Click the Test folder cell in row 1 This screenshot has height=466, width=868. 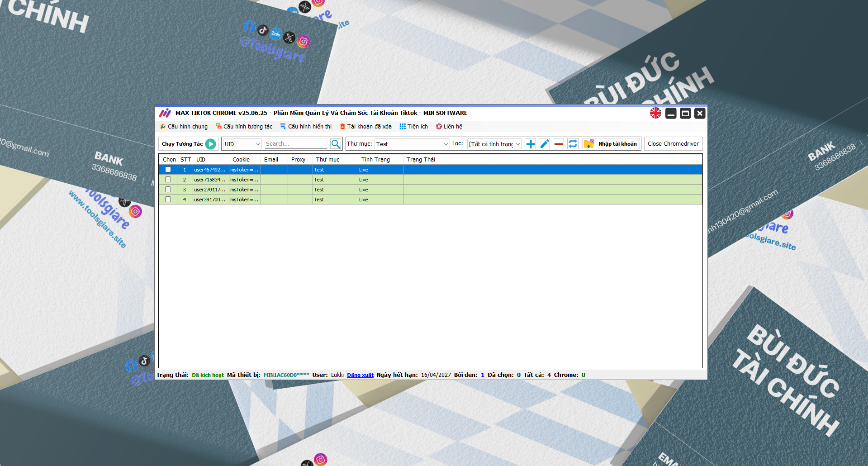tap(335, 170)
